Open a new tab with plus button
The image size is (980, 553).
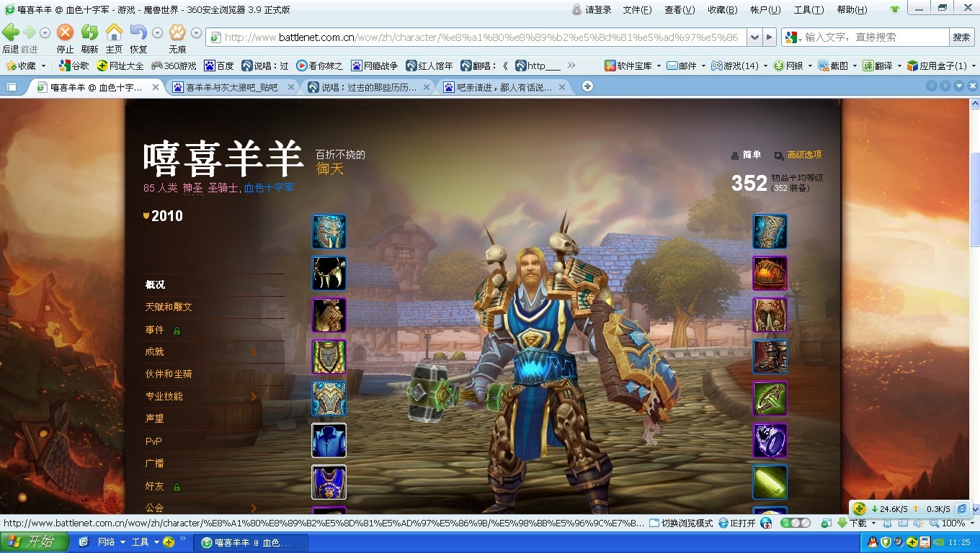click(587, 86)
